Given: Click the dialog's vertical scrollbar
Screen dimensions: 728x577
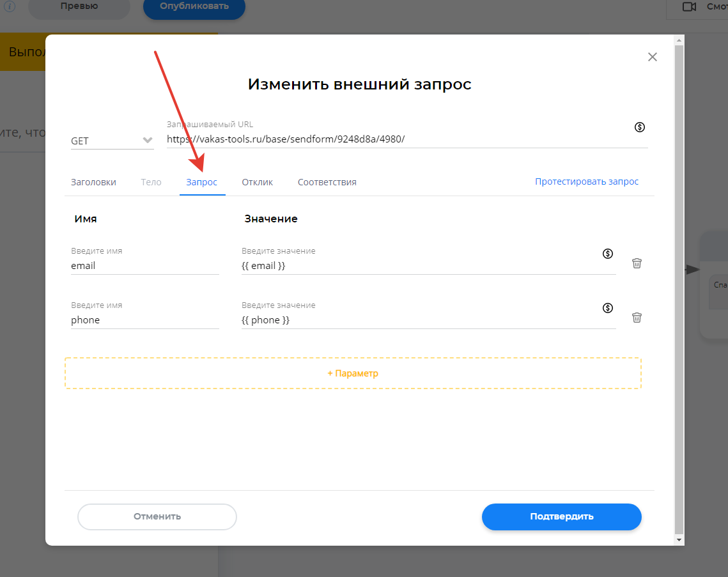Looking at the screenshot, I should [x=679, y=288].
